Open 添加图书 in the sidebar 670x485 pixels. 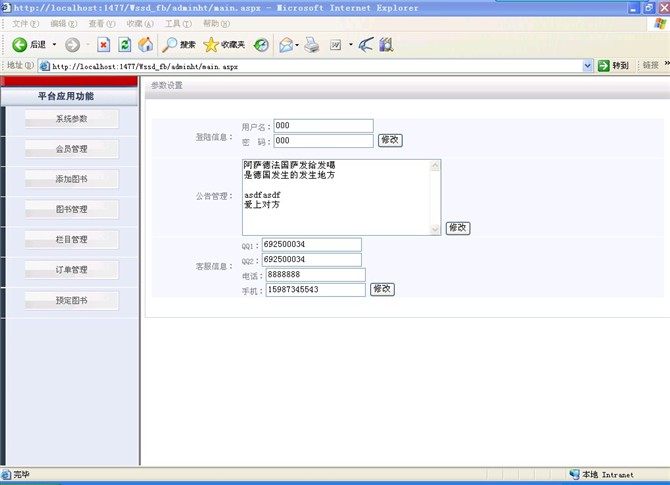(x=71, y=179)
